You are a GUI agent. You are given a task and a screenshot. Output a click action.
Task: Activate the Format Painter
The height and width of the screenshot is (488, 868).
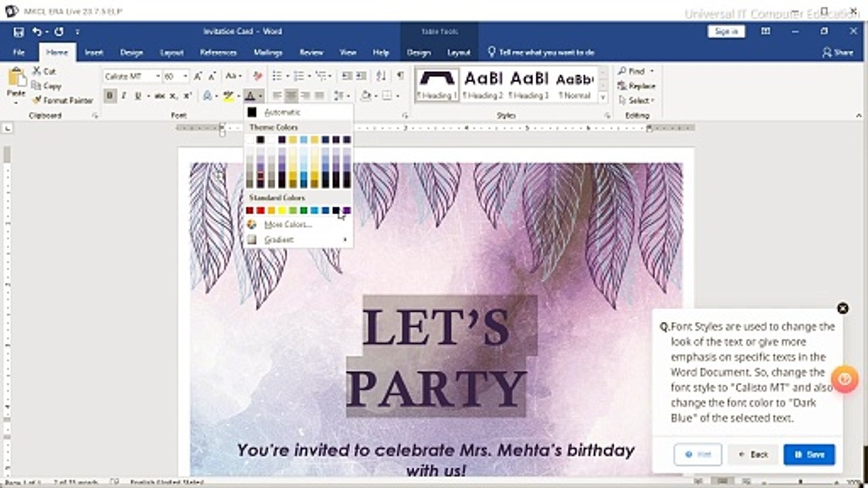point(62,100)
